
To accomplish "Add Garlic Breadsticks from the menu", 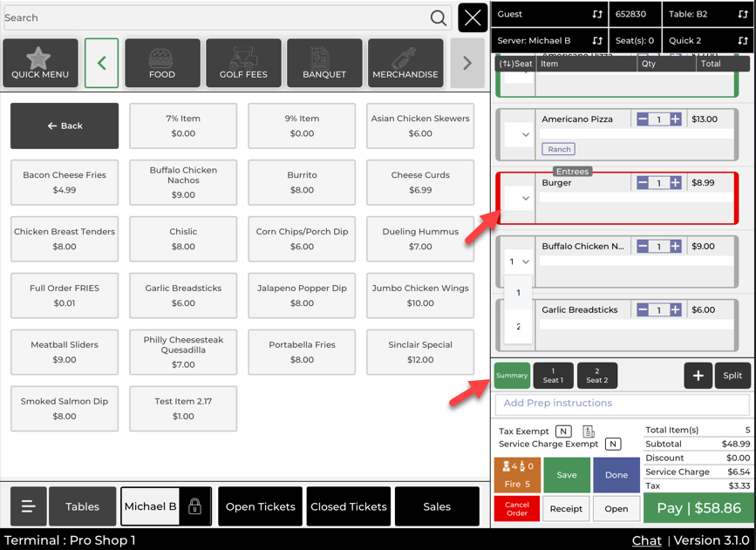I will tap(183, 295).
